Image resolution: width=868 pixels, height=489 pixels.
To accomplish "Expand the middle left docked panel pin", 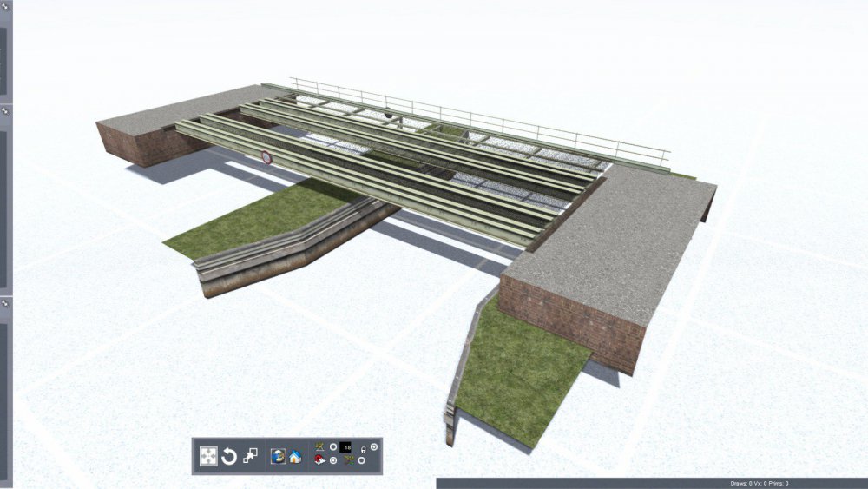I will (4, 111).
